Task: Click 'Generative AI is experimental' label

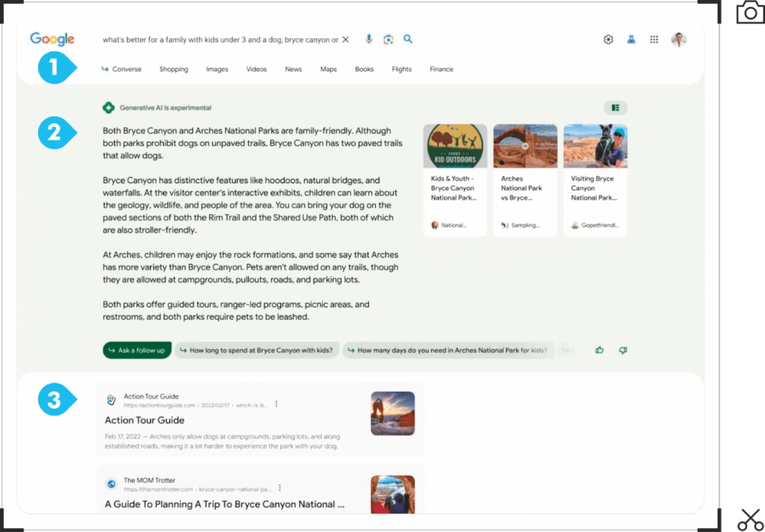Action: 165,108
